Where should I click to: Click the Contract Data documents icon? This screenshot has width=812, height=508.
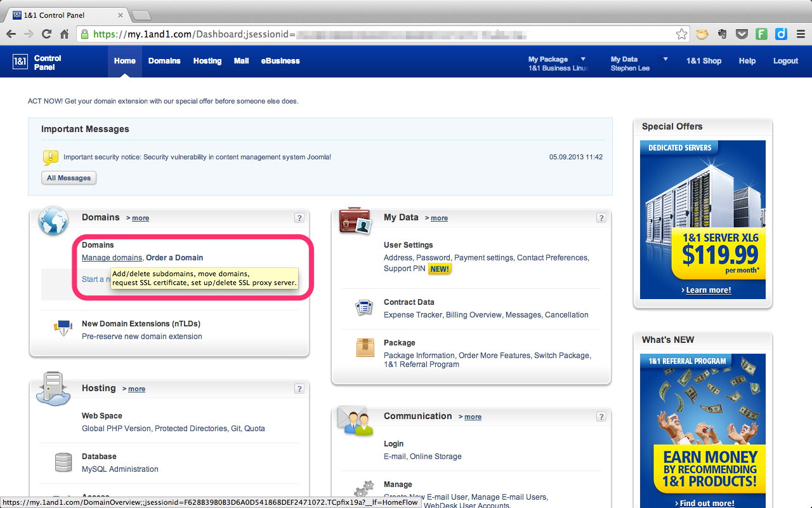(363, 308)
